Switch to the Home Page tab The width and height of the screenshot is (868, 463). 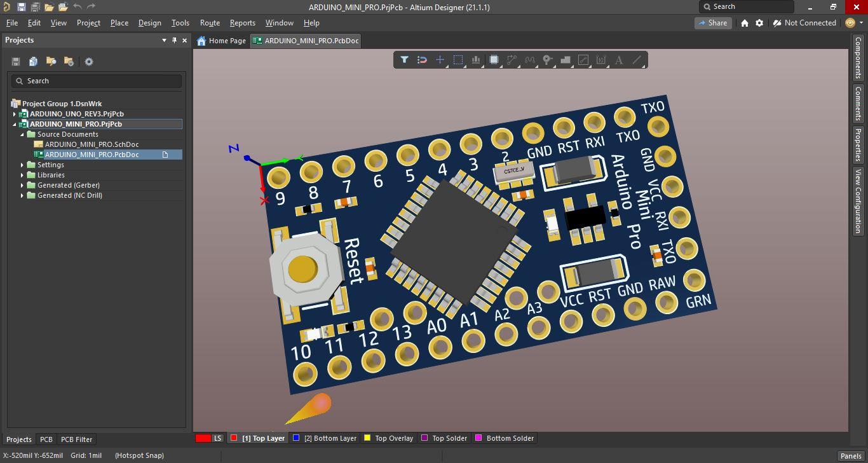[221, 41]
